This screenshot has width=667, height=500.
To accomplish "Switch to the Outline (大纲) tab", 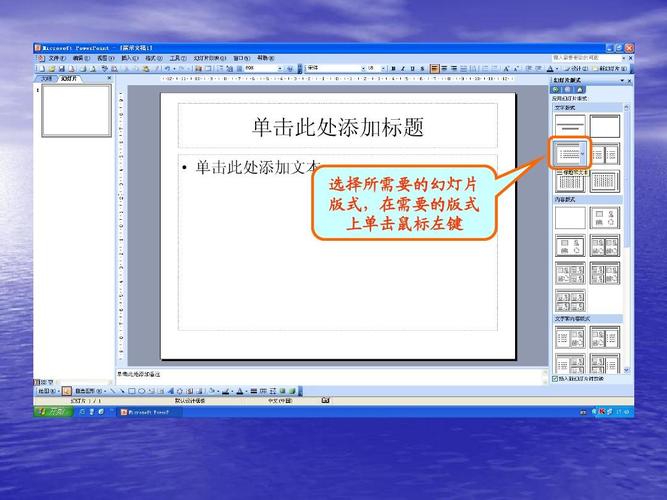I will click(x=46, y=79).
